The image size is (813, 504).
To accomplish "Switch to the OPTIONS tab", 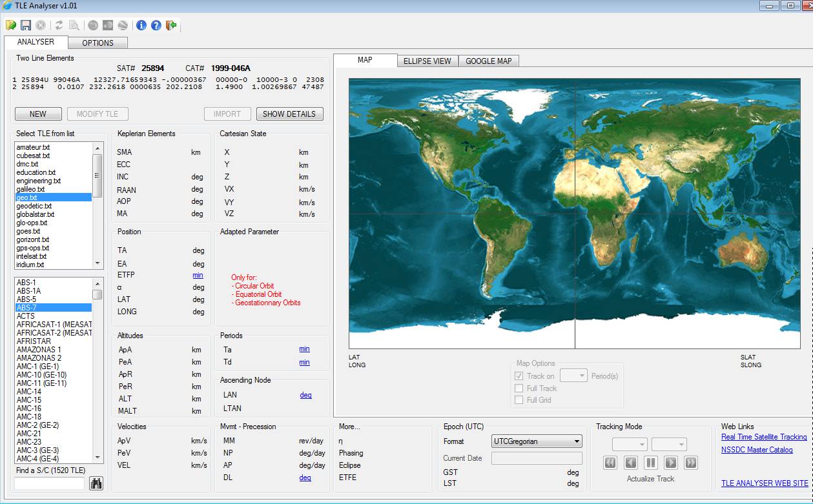I will coord(98,43).
